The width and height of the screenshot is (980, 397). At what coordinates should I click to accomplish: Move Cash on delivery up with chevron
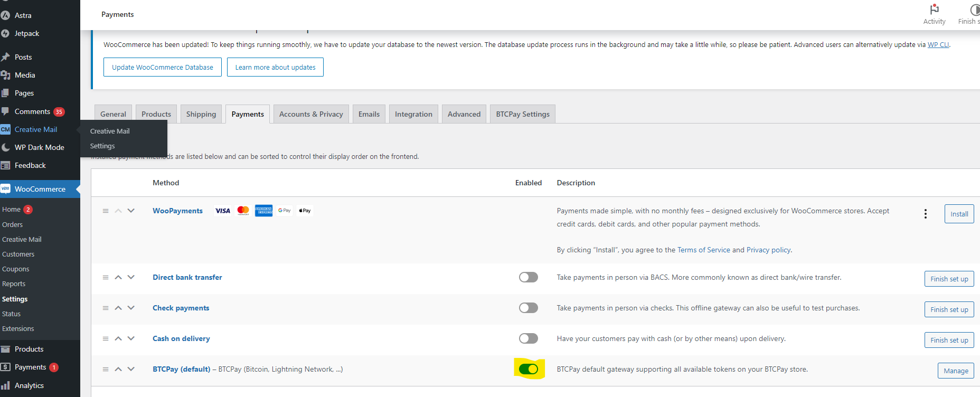click(x=118, y=338)
